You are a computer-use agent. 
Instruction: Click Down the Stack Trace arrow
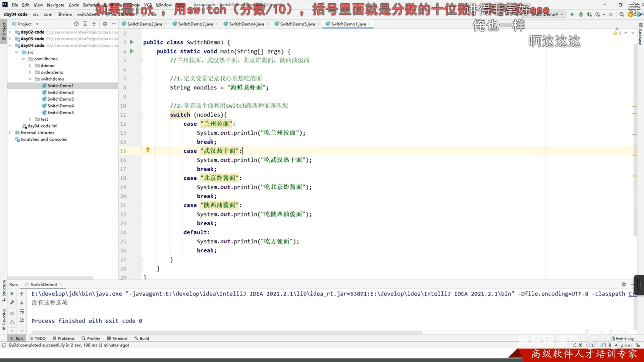(x=22, y=302)
